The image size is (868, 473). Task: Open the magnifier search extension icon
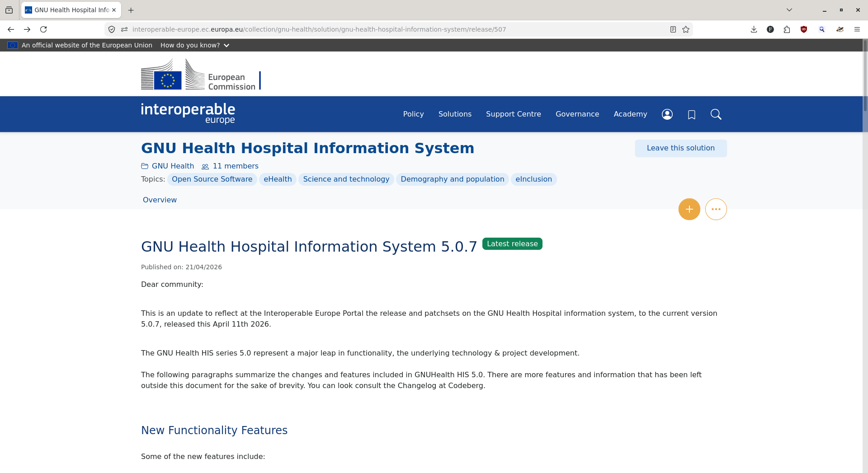click(822, 29)
